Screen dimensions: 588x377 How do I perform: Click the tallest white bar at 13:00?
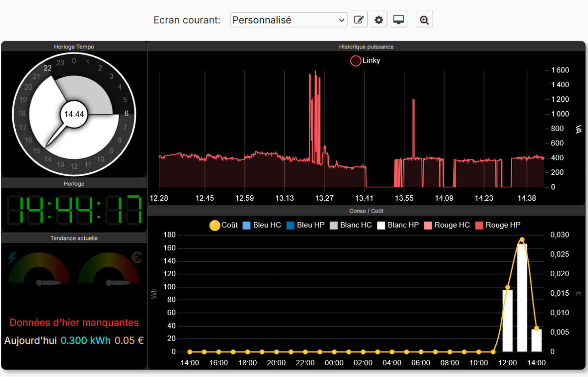pos(522,298)
